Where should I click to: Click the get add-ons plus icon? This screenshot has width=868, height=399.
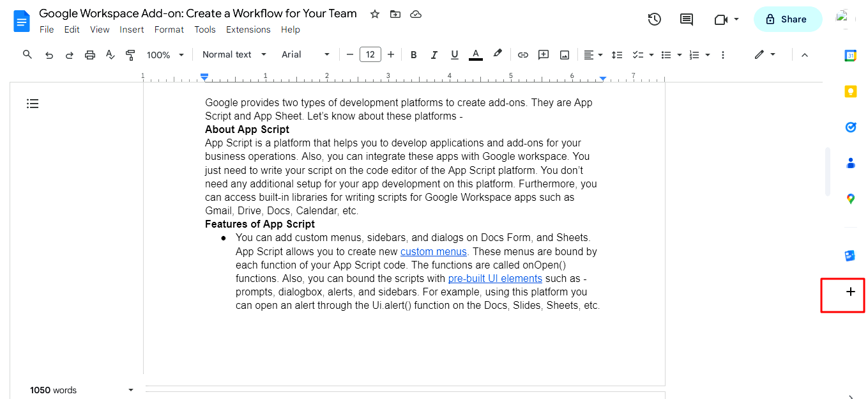851,292
